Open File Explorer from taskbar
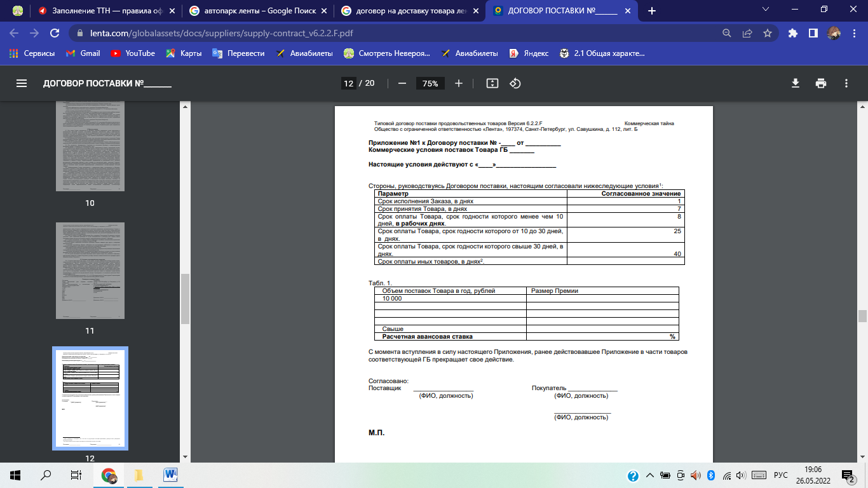Image resolution: width=868 pixels, height=488 pixels. tap(139, 475)
